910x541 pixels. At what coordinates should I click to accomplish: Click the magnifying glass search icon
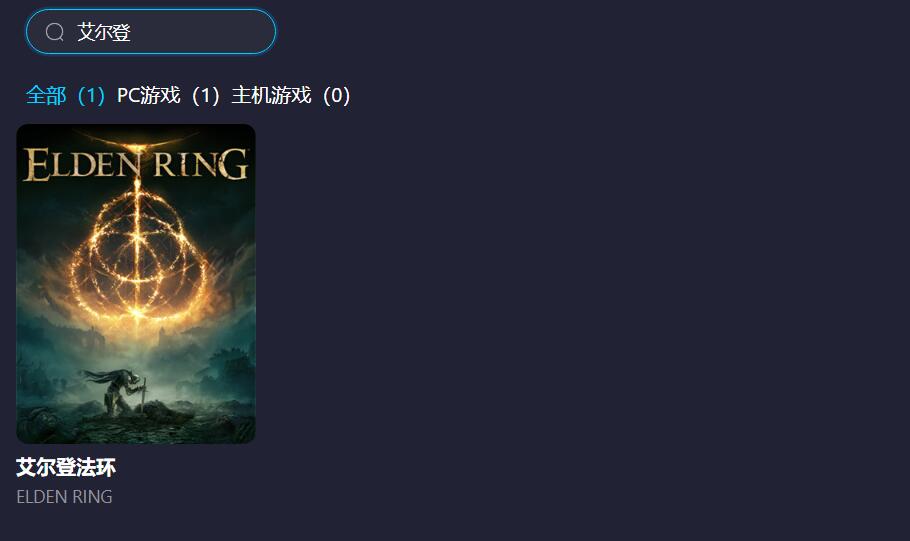pos(55,32)
